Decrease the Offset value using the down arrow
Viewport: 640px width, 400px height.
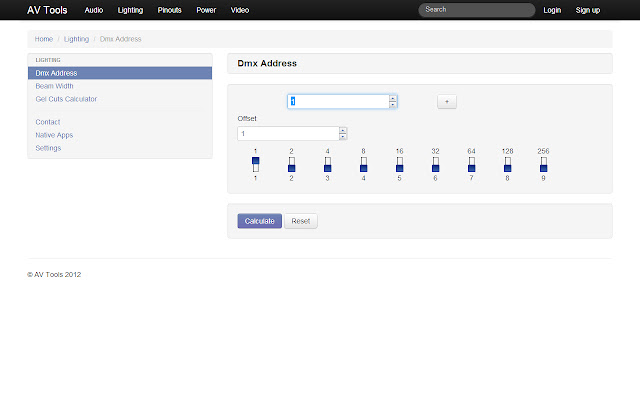coord(343,137)
